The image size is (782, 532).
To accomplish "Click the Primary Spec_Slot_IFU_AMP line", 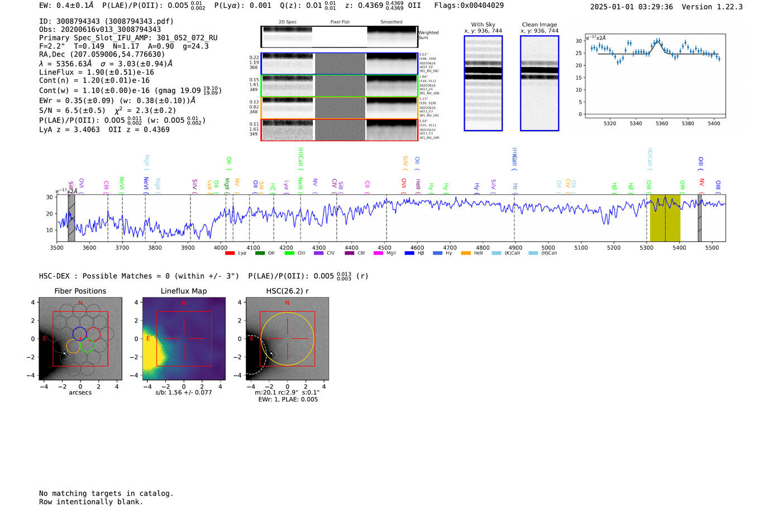I will point(128,38).
